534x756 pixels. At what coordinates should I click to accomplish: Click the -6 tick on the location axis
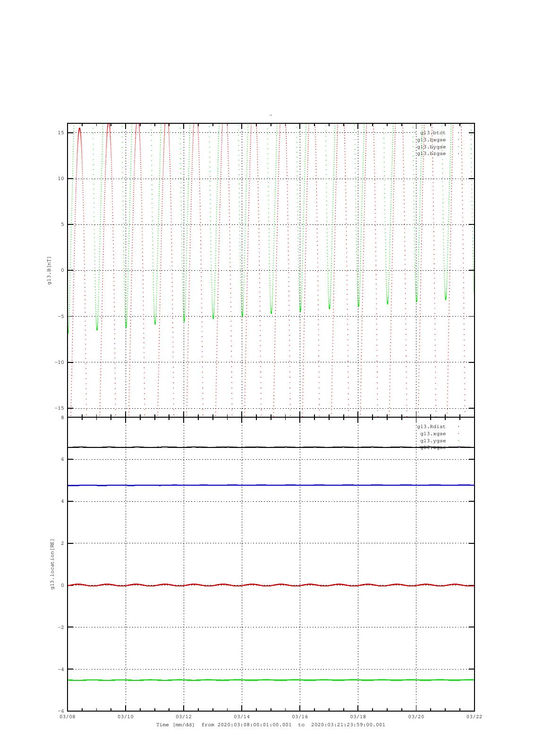(61, 711)
